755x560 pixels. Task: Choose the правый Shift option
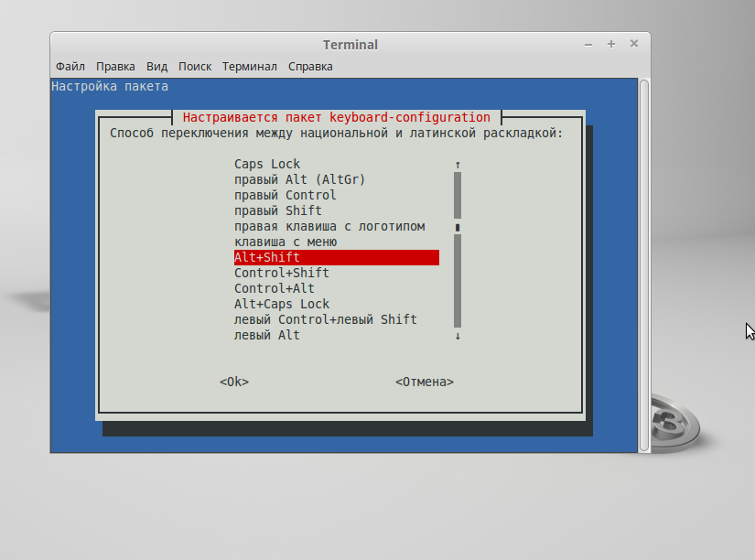277,210
